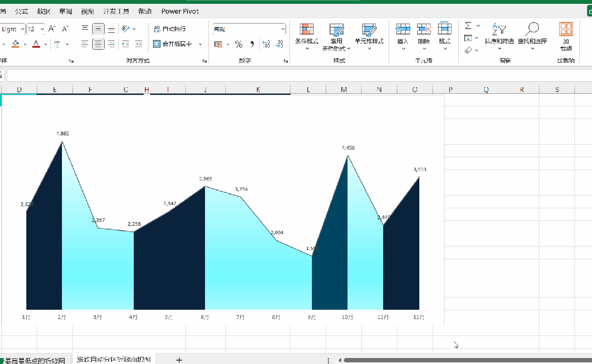Click the 加载项 add-ins button

pos(566,37)
